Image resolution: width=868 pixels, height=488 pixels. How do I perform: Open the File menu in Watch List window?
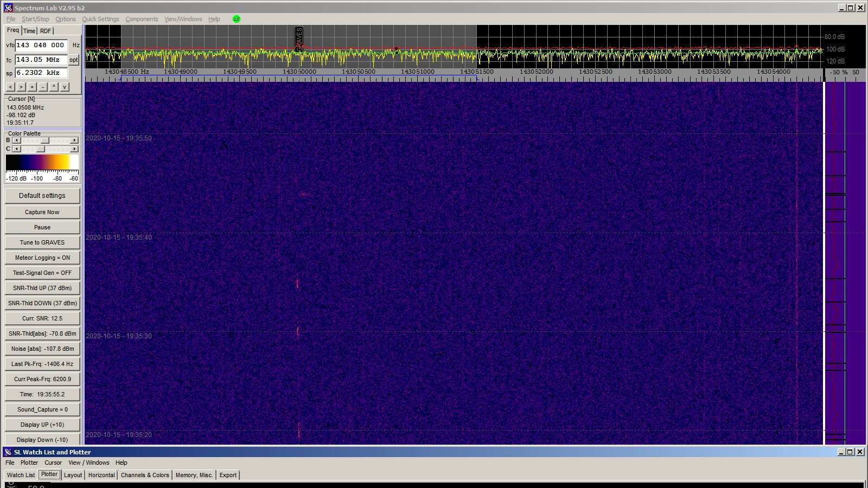pos(10,463)
